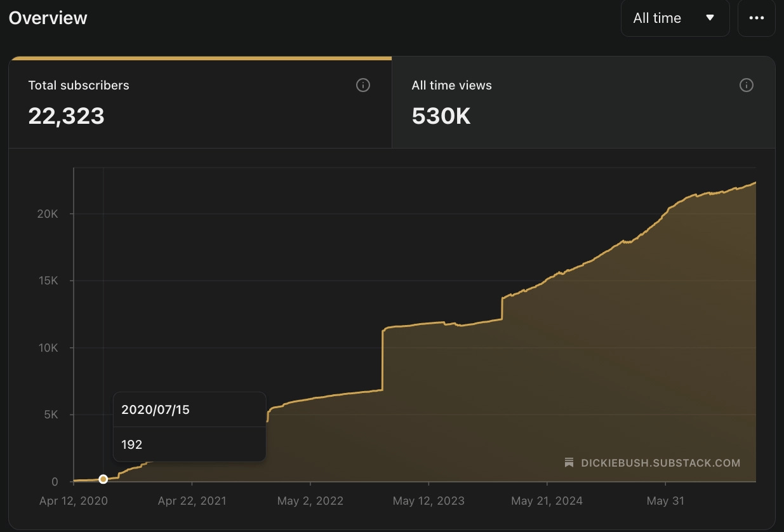Click the May 21, 2024 axis label
The image size is (784, 532).
click(547, 501)
